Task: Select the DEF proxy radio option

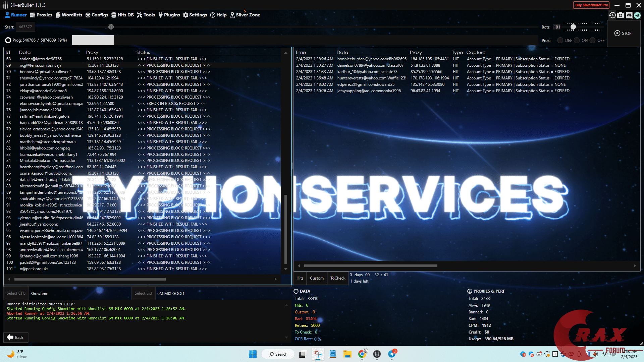Action: [560, 40]
